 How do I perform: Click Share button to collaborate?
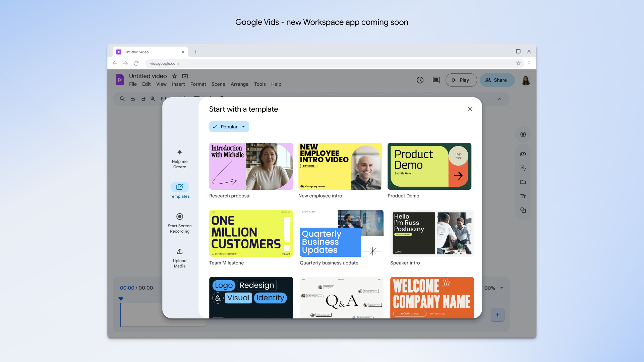[x=496, y=80]
